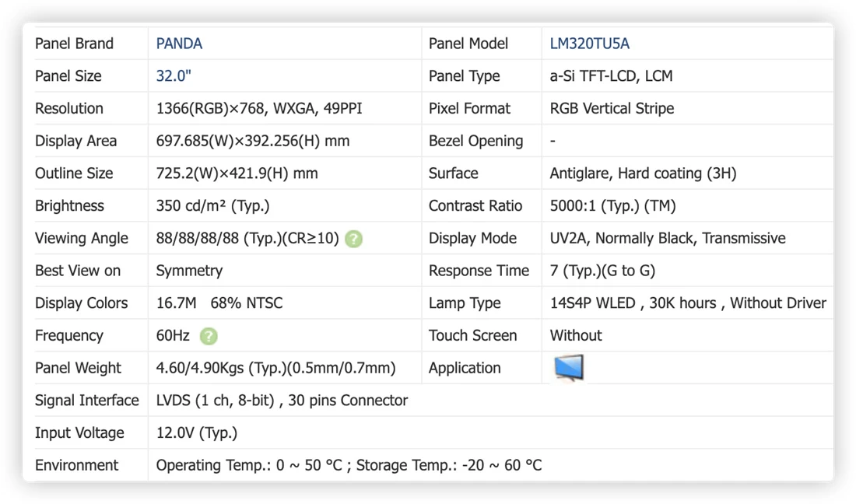Click the Application label
The height and width of the screenshot is (504, 856).
464,368
